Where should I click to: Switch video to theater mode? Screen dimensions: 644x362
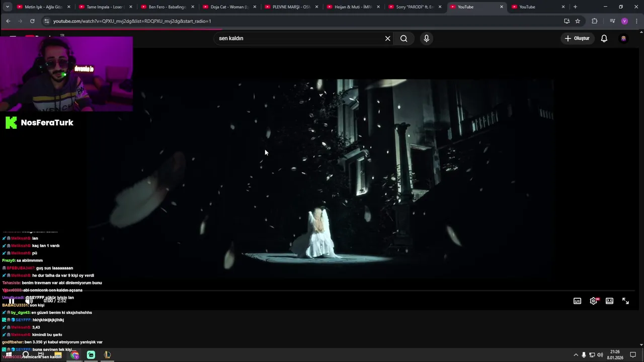[609, 301]
